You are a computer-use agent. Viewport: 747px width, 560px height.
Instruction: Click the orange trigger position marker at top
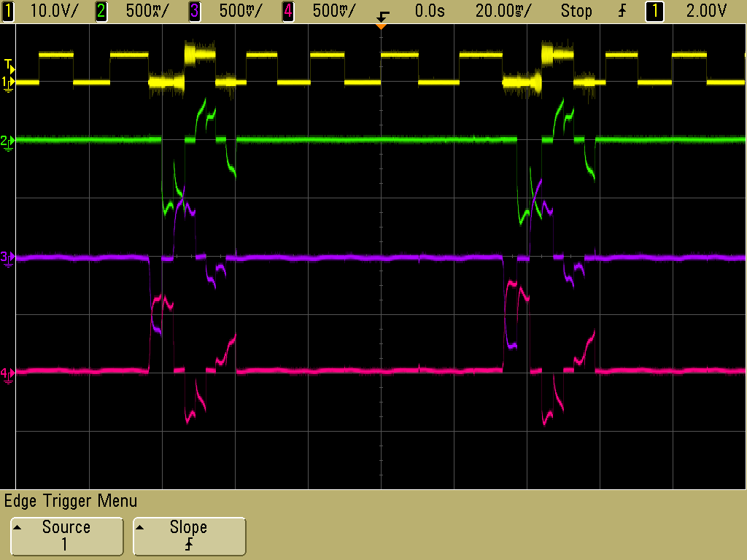380,26
